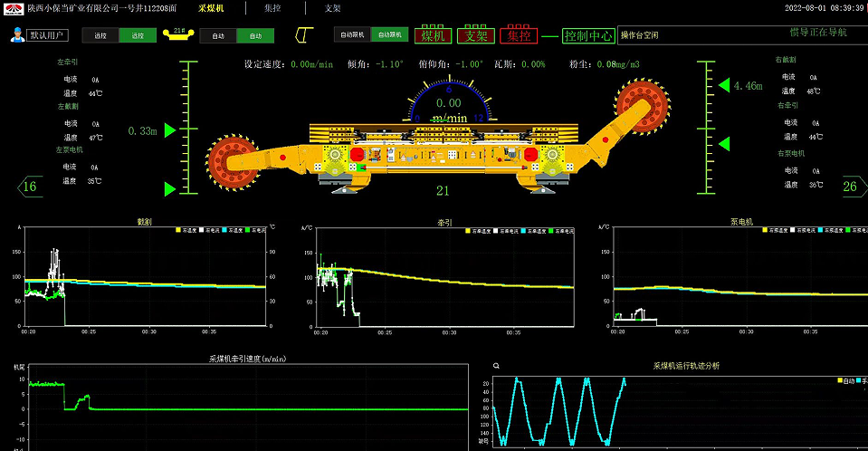Click the 操作台空闲 status field
The width and height of the screenshot is (868, 451).
point(639,35)
